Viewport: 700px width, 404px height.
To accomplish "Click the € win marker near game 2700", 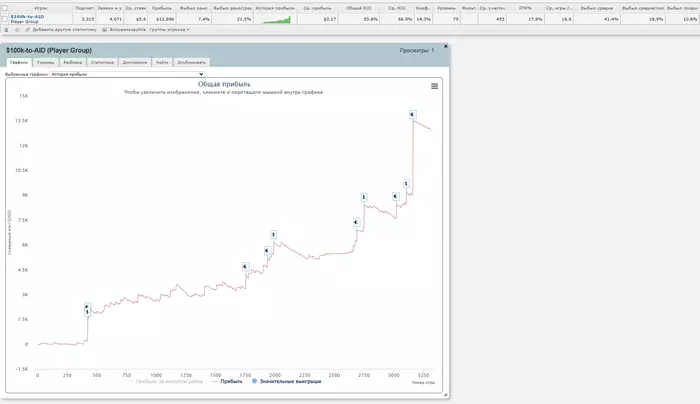I will click(x=356, y=222).
